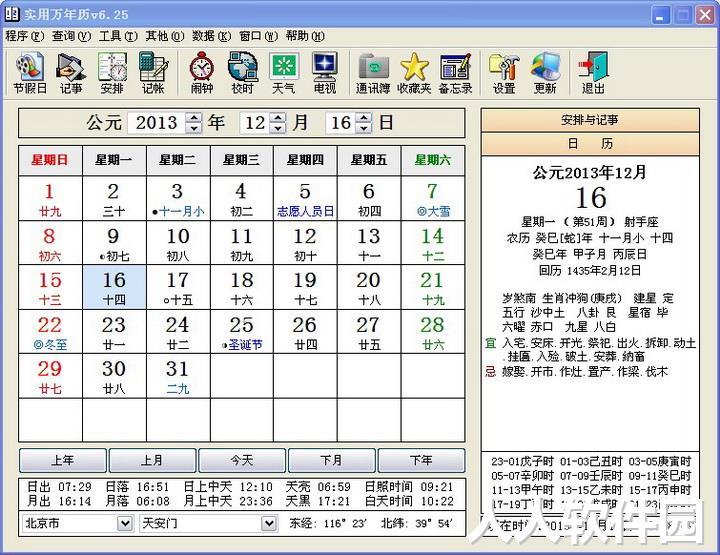The height and width of the screenshot is (555, 720).
Task: Open the 其他(O) menu
Action: coord(164,36)
